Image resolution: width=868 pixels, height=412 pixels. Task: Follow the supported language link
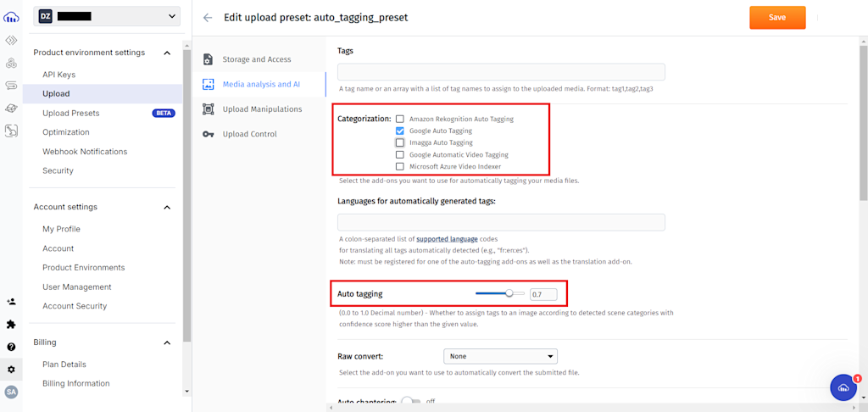[447, 239]
